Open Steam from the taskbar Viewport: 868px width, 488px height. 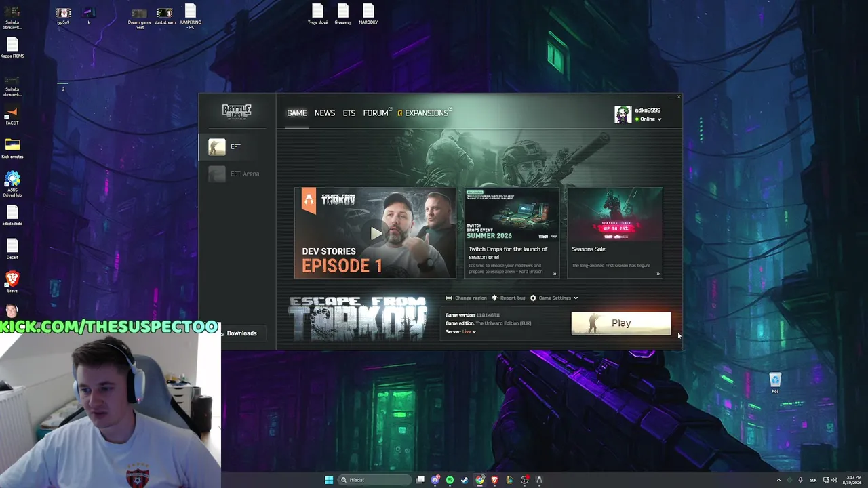tap(465, 480)
